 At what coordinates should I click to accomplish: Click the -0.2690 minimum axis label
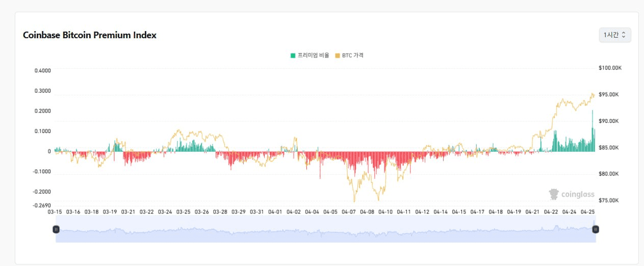click(42, 205)
